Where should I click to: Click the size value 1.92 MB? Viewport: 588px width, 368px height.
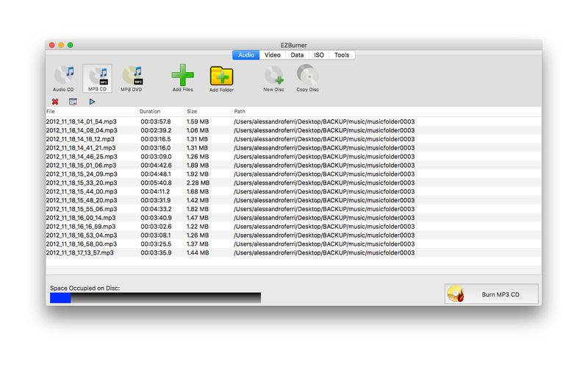click(x=198, y=174)
